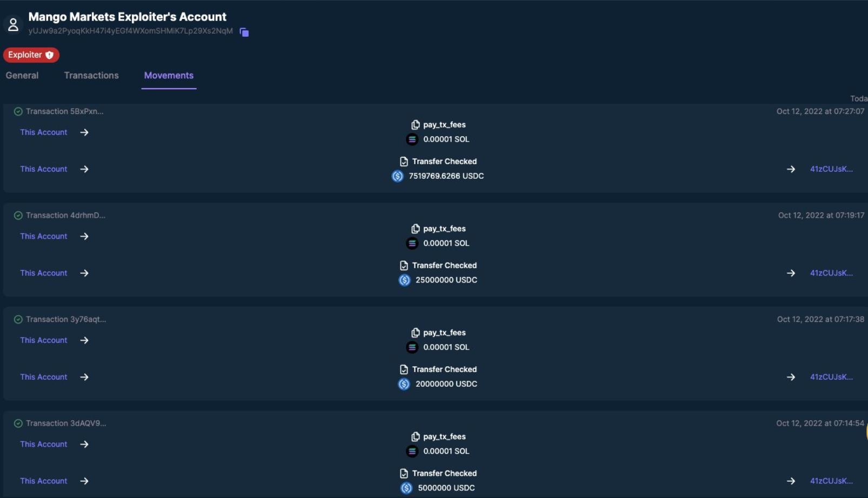The image size is (868, 498).
Task: Click the success checkmark of Transaction 3dAQV9
Action: coord(18,423)
